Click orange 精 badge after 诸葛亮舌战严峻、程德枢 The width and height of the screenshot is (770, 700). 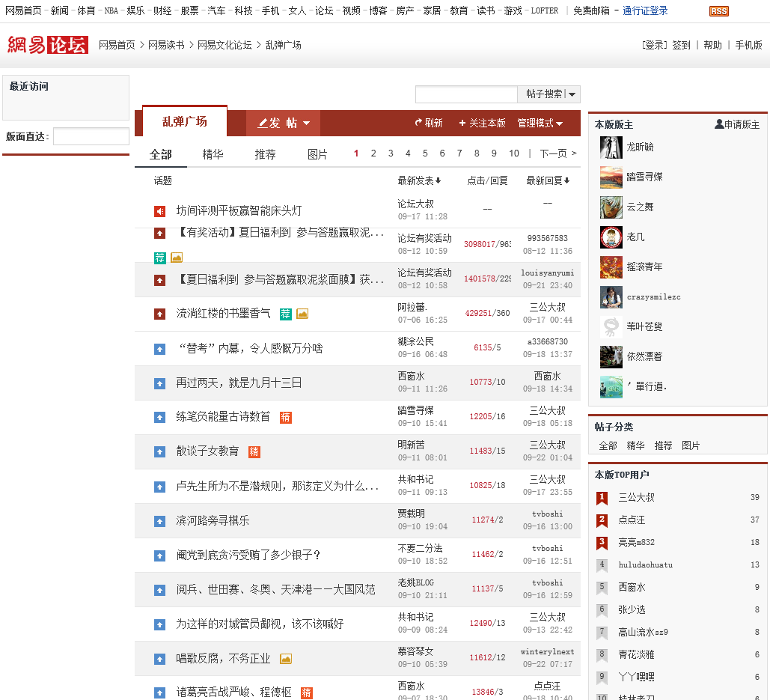coord(307,693)
